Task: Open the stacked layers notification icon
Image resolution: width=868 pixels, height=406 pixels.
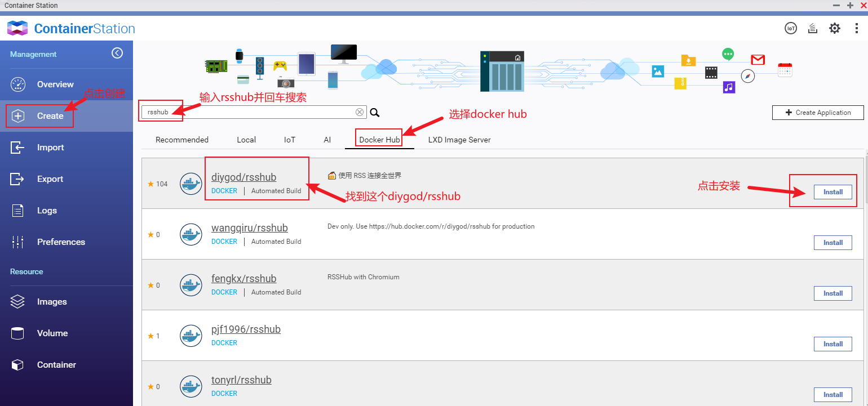Action: coord(813,28)
